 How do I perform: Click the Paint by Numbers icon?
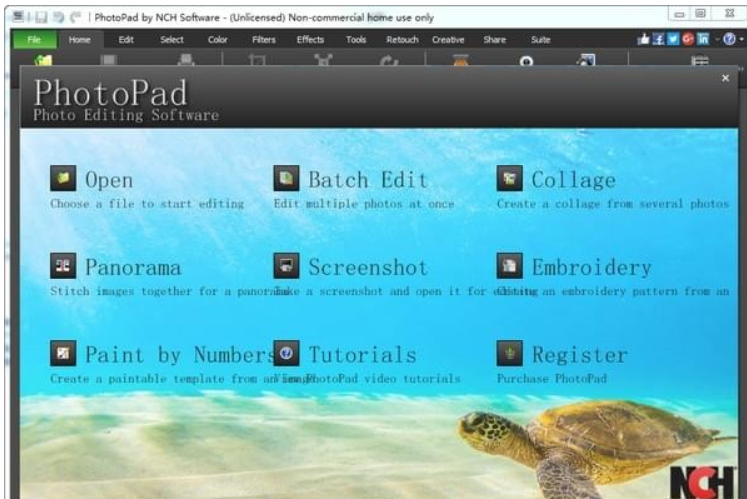63,353
